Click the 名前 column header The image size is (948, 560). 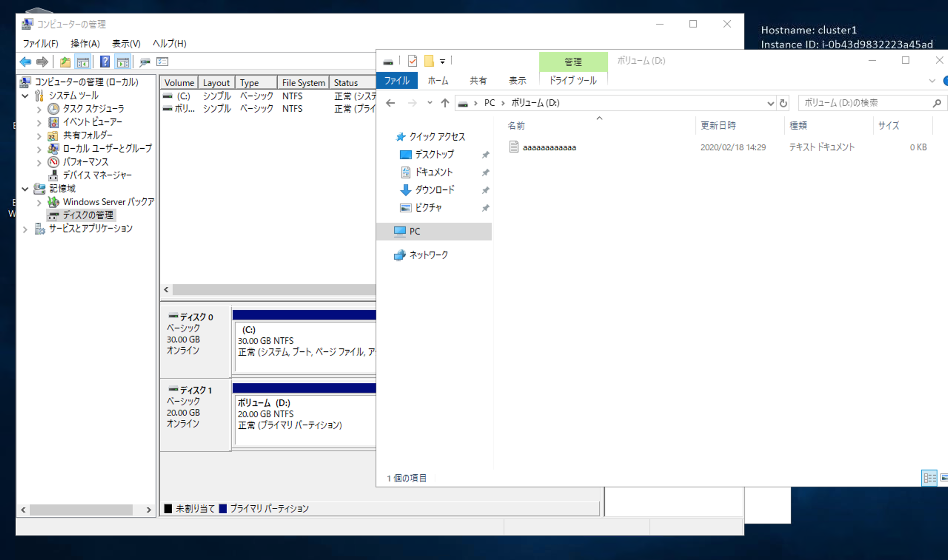tap(516, 126)
